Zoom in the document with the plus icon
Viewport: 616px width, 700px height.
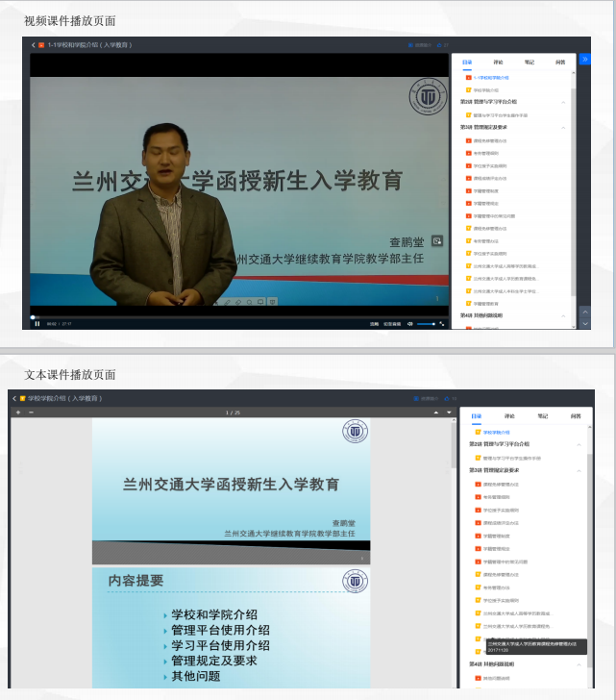(x=18, y=412)
